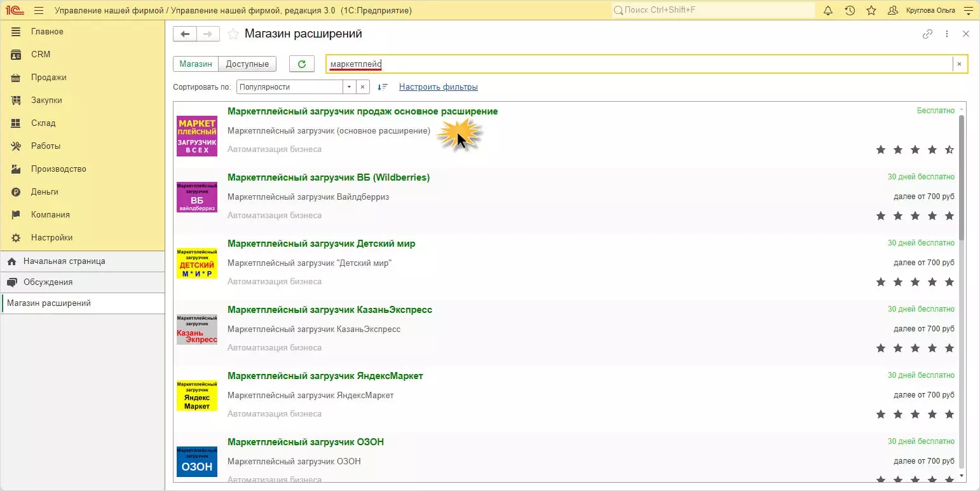980x491 pixels.
Task: Click the Казань Экспресс thumbnail
Action: pyautogui.click(x=197, y=329)
